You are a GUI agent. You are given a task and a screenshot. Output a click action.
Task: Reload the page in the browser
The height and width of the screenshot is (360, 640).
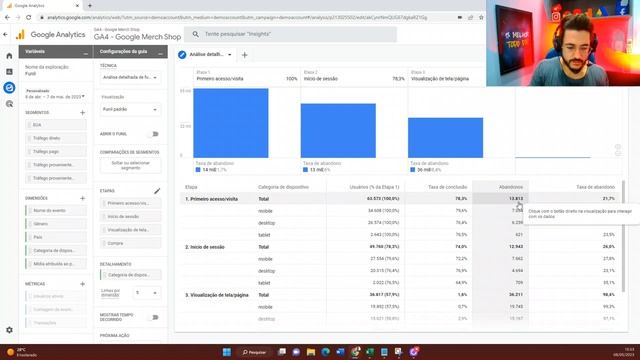(x=29, y=18)
